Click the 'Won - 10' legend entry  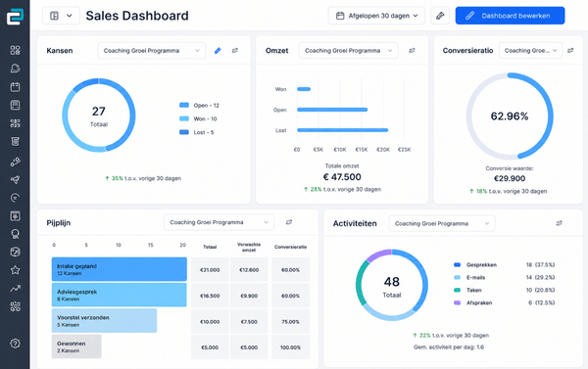tap(198, 118)
